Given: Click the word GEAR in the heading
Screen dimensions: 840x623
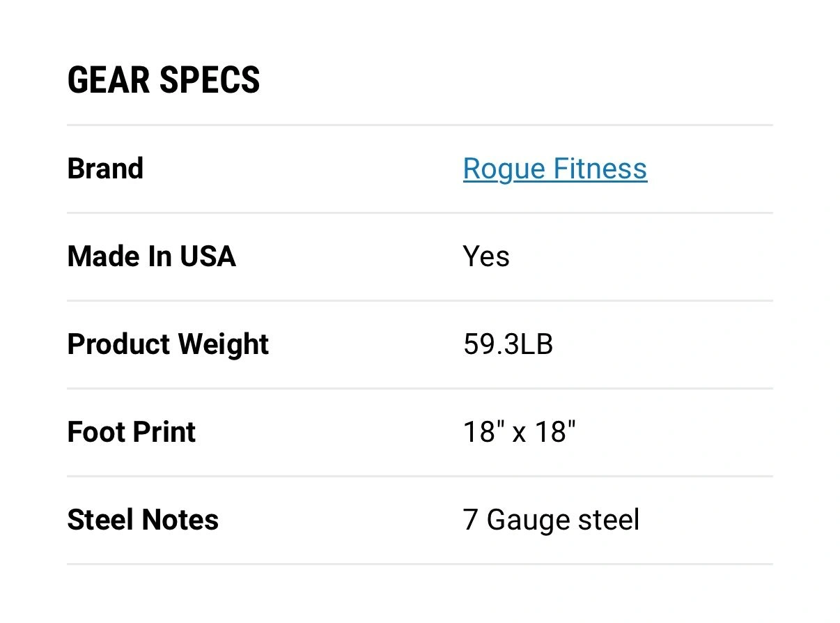Looking at the screenshot, I should [x=108, y=80].
